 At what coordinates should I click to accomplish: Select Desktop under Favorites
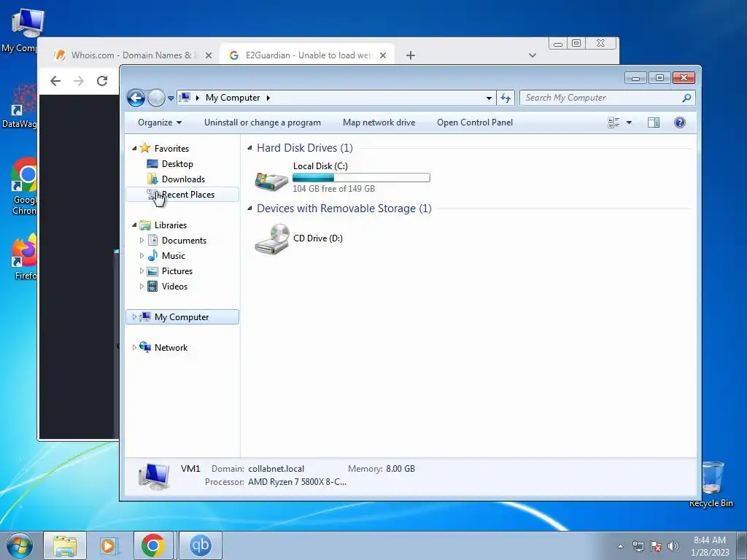click(x=177, y=164)
